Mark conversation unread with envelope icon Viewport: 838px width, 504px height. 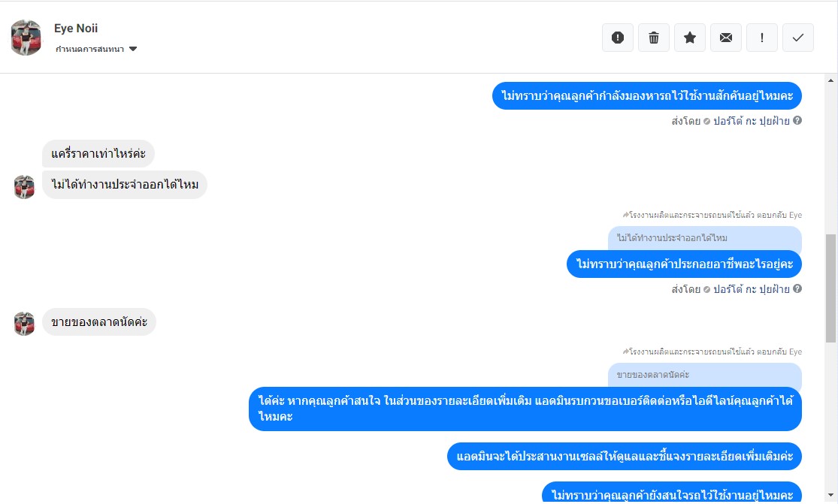[x=726, y=38]
